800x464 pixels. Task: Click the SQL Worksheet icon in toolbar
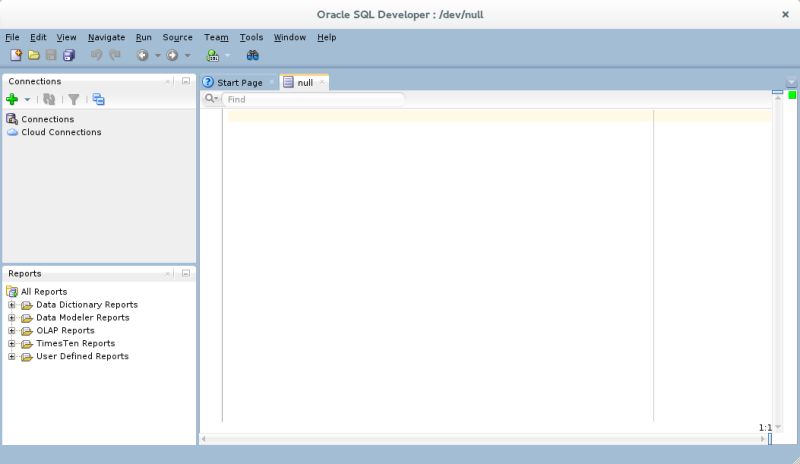click(212, 55)
